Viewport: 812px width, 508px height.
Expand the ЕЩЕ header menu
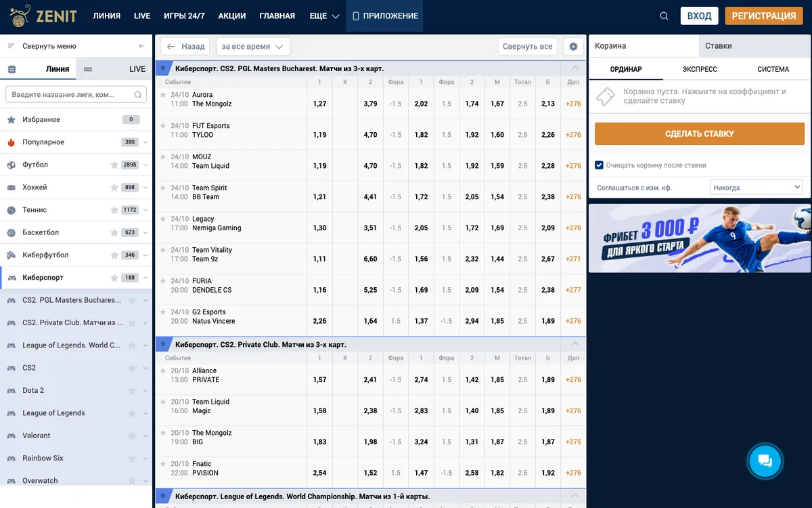(324, 16)
